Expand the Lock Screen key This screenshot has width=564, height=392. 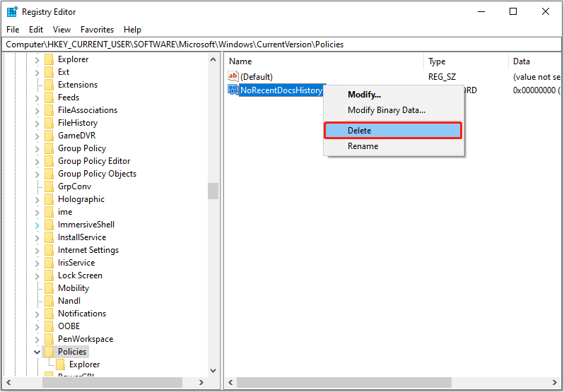coord(37,276)
